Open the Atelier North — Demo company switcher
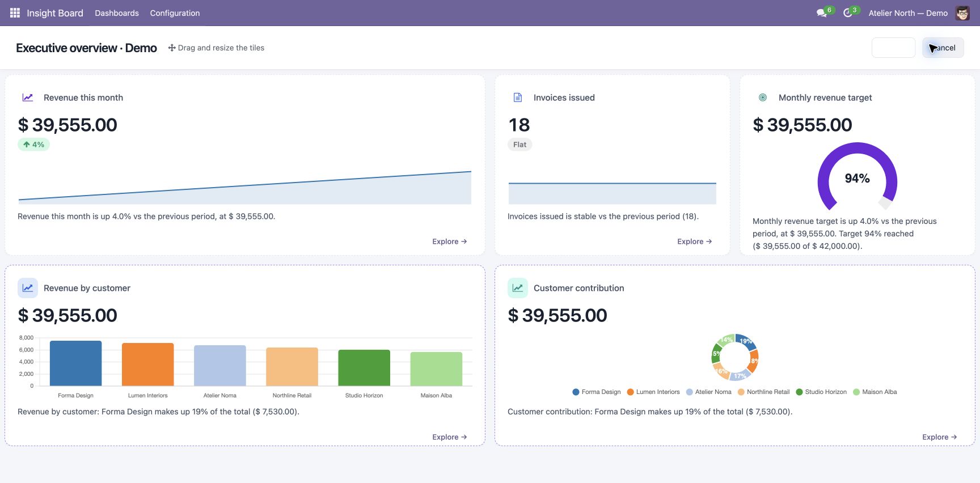The image size is (980, 483). click(908, 13)
